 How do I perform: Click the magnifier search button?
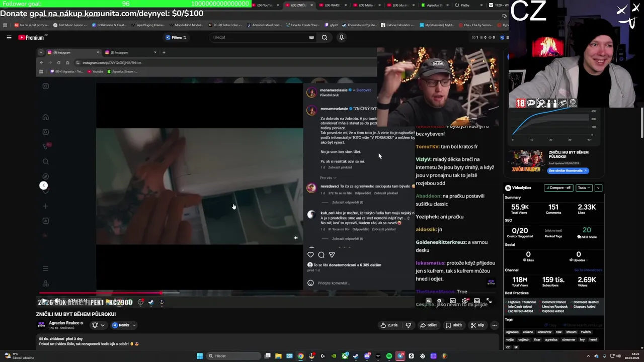(x=325, y=37)
